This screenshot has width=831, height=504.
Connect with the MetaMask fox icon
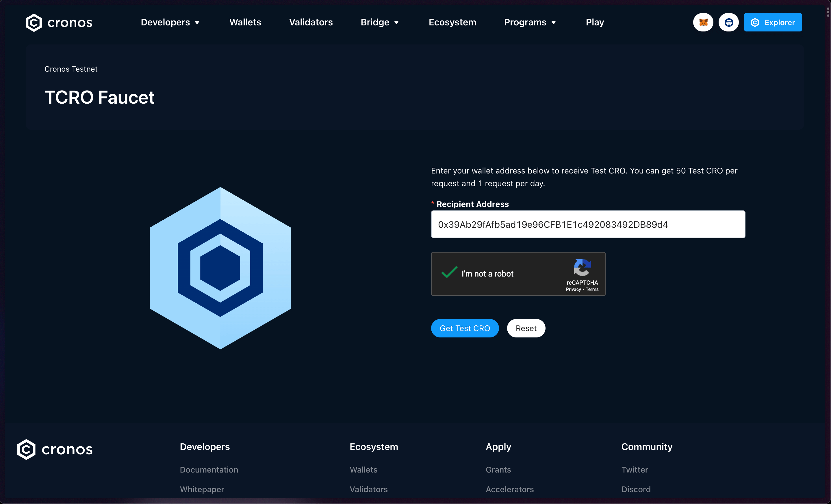[x=703, y=22]
